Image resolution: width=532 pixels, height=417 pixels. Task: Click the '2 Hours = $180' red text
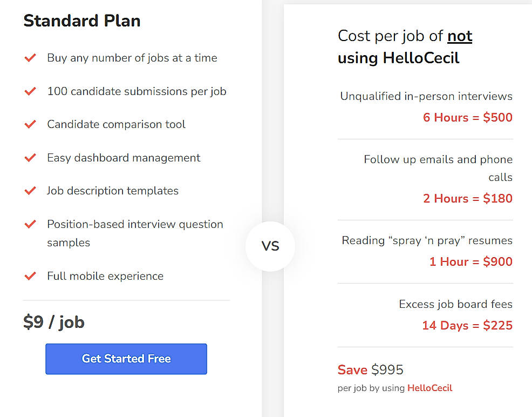(468, 198)
